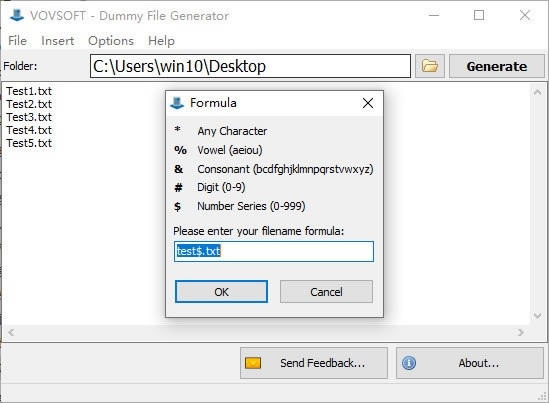
Task: Open the Help menu
Action: pyautogui.click(x=161, y=41)
